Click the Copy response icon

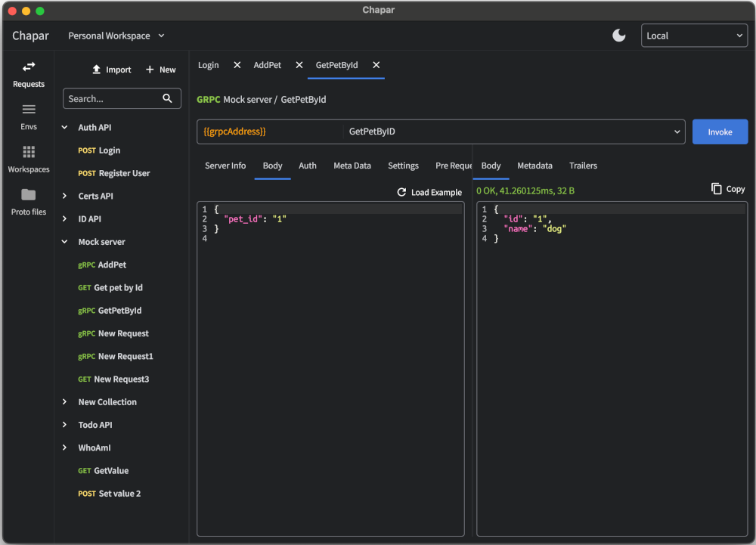717,188
